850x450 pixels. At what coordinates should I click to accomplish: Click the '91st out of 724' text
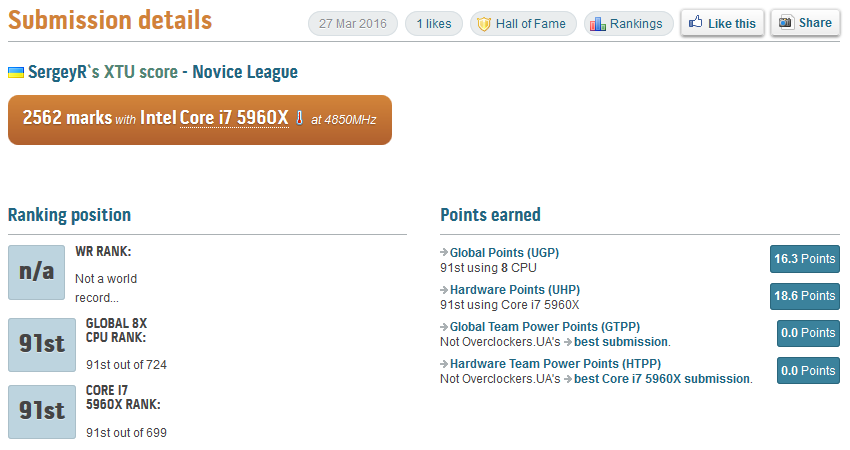126,365
